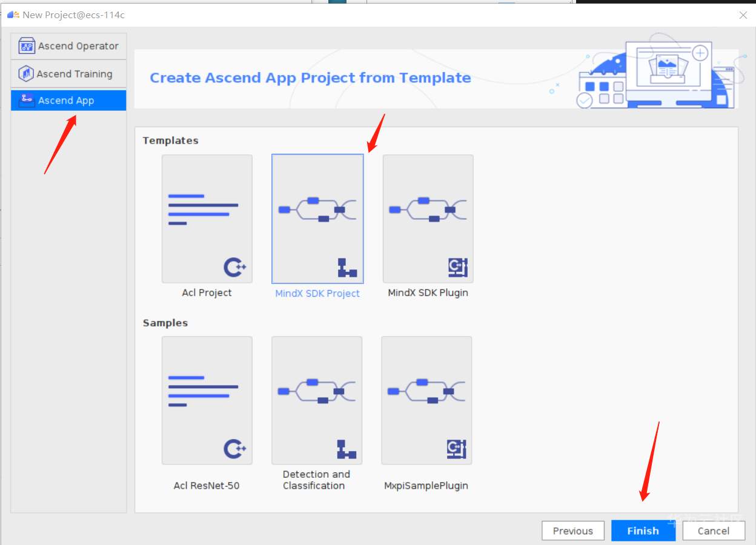This screenshot has height=545, width=756.
Task: Click the Acl ResNet-50 label
Action: pyautogui.click(x=207, y=486)
